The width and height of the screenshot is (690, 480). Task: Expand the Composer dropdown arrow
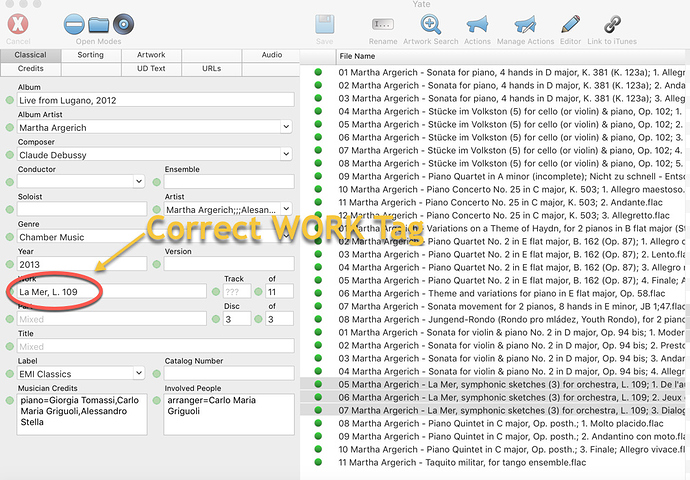(x=286, y=154)
